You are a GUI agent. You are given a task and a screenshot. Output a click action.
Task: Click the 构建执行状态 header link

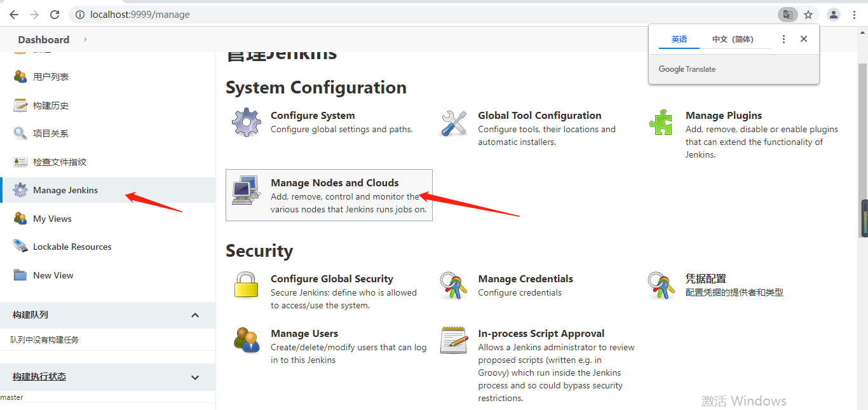click(39, 376)
